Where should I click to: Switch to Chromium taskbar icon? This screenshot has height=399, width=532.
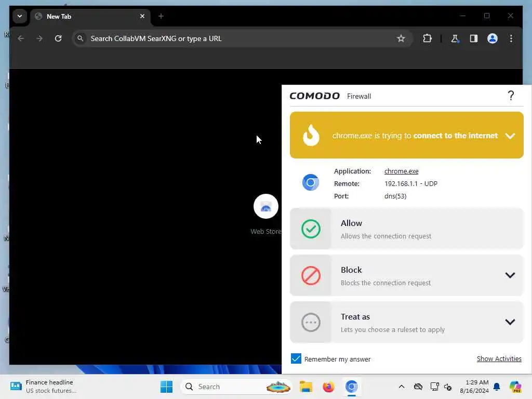coord(352,387)
